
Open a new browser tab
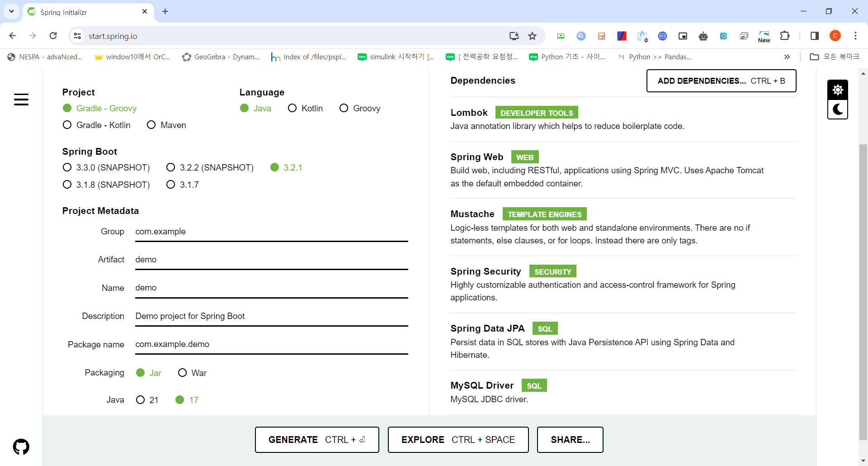(165, 11)
